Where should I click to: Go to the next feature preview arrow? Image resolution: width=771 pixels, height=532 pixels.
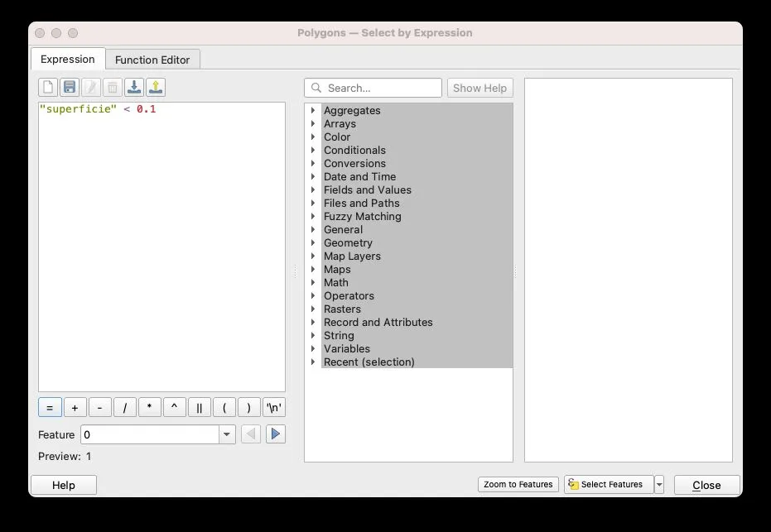pyautogui.click(x=276, y=434)
